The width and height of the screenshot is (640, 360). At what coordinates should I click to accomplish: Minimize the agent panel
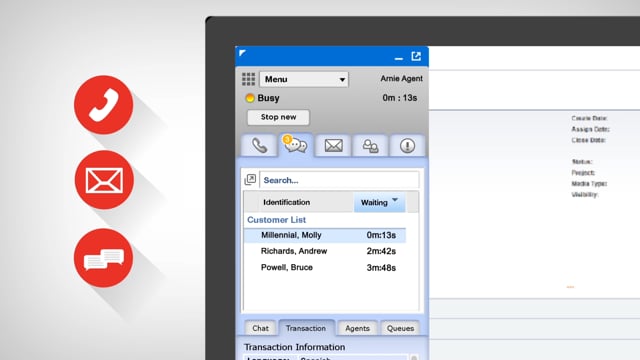click(399, 59)
